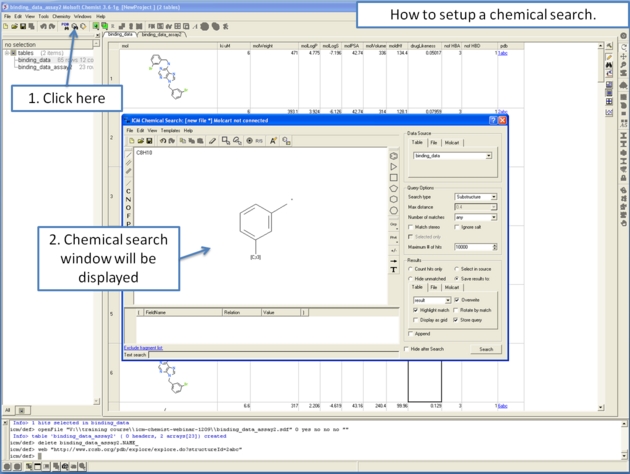Select the pentagon ring drawing tool

click(x=393, y=188)
